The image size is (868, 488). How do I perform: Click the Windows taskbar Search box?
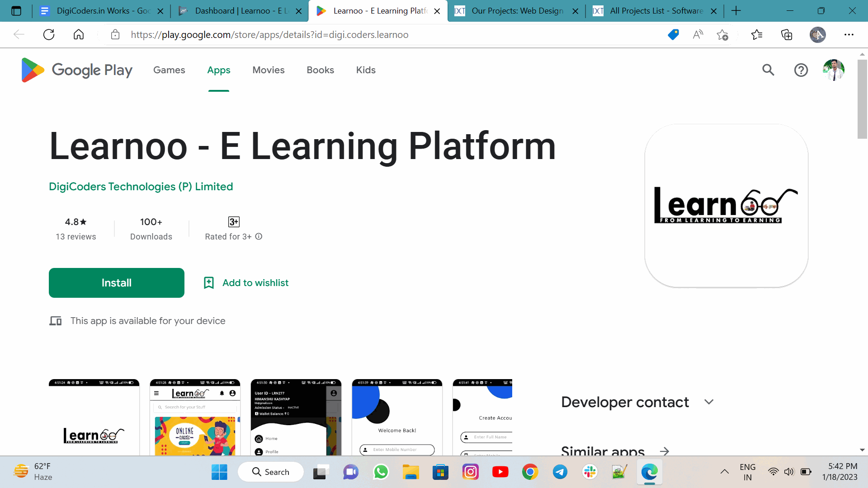click(x=271, y=472)
